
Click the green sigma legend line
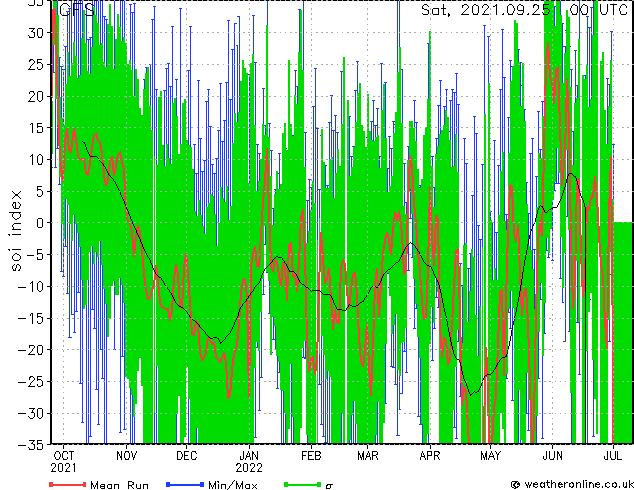pos(303,484)
